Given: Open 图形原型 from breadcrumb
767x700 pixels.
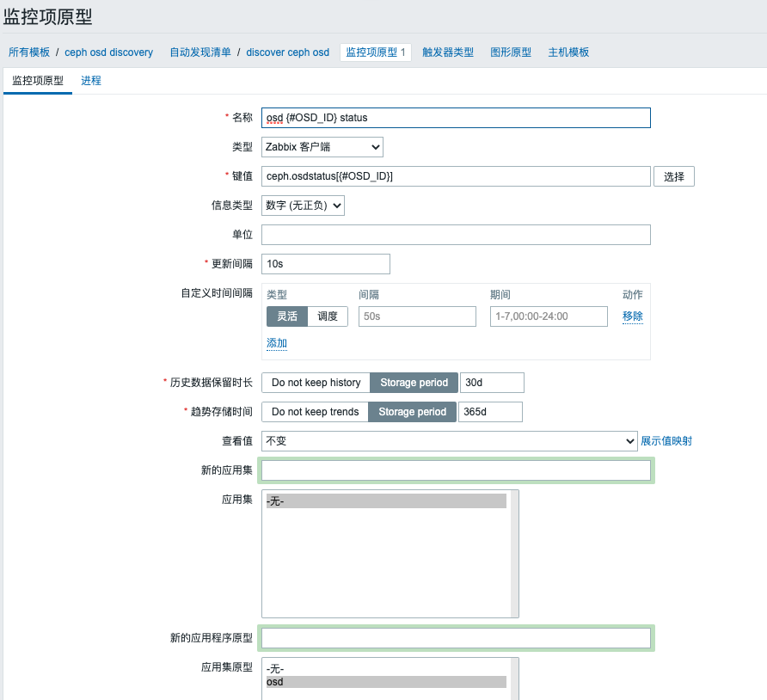Looking at the screenshot, I should (512, 52).
